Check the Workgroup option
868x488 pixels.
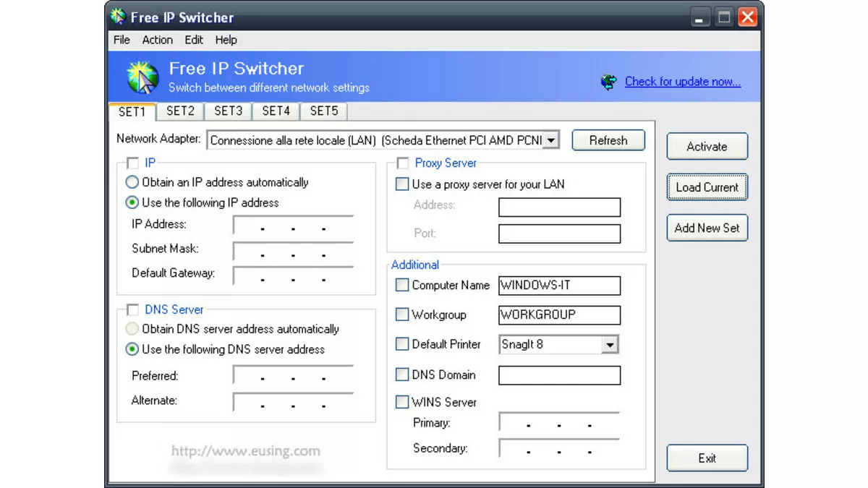click(402, 314)
